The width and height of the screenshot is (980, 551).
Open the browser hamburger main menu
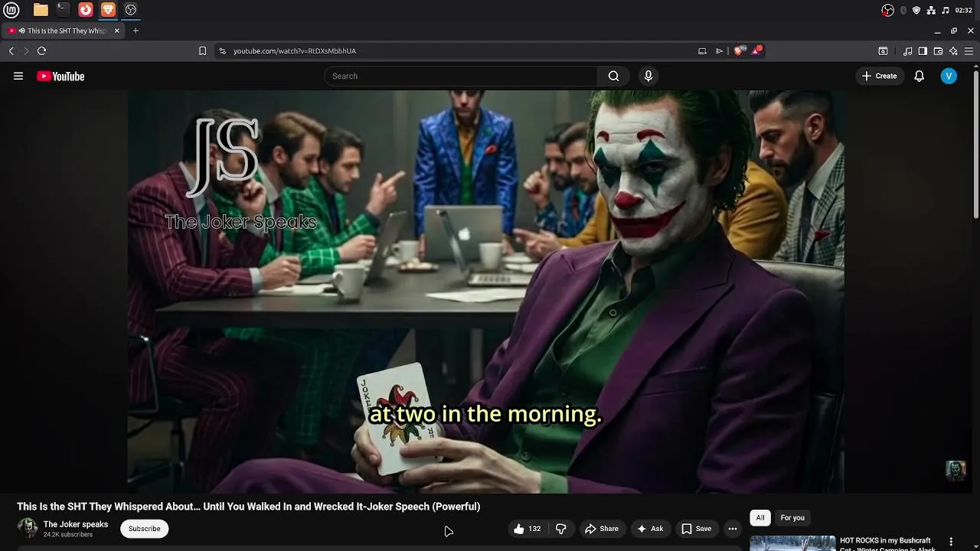[969, 51]
